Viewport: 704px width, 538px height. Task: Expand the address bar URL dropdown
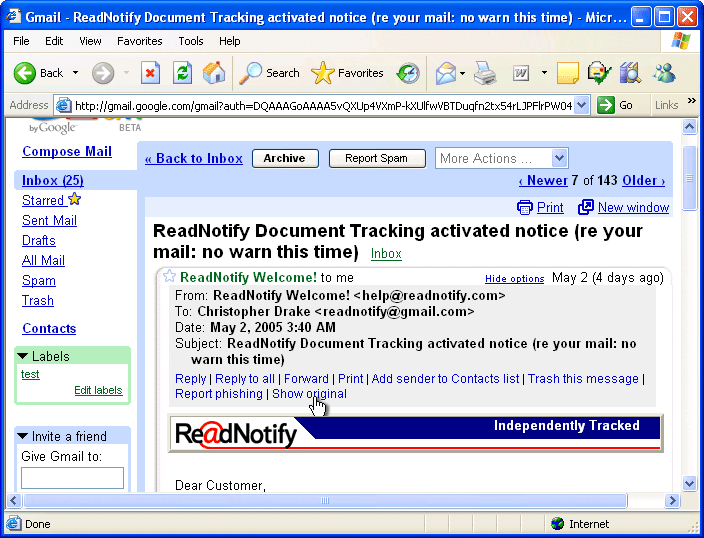click(x=581, y=105)
